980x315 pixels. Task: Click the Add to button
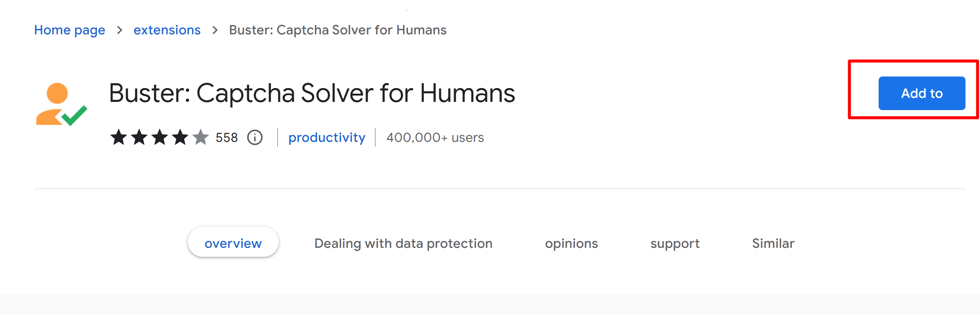pos(921,93)
